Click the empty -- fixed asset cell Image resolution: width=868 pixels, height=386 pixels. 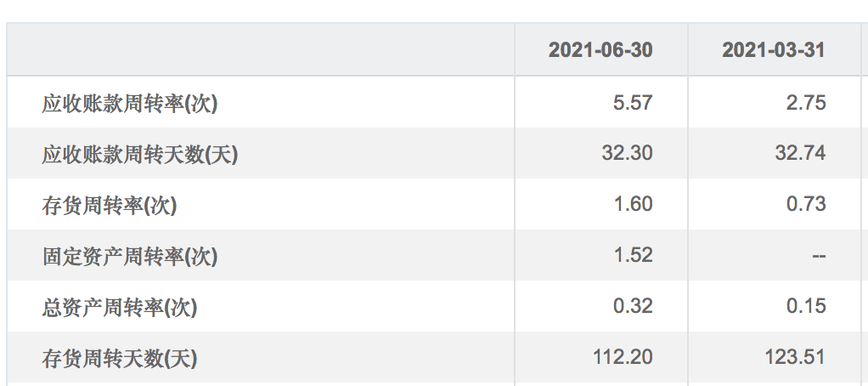tap(819, 257)
